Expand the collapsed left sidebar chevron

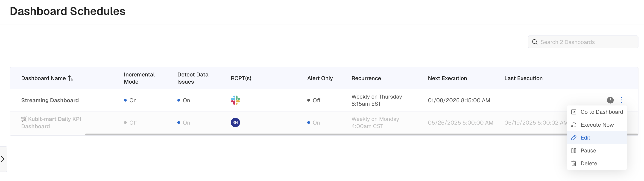tap(3, 159)
